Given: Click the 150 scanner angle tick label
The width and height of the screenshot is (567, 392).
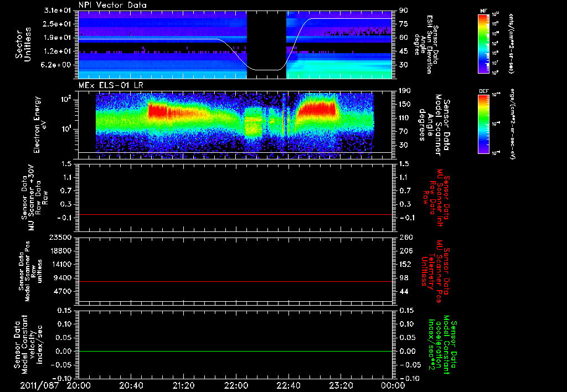Looking at the screenshot, I should [405, 105].
